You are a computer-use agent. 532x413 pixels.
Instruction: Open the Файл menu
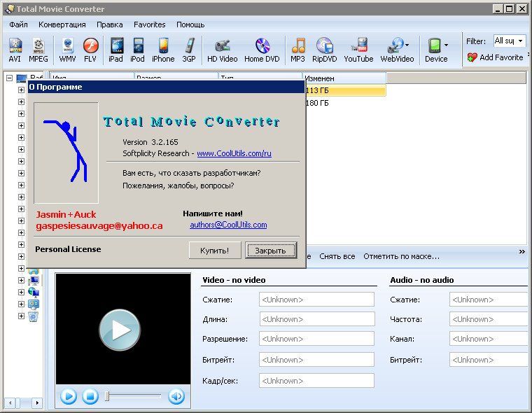19,24
